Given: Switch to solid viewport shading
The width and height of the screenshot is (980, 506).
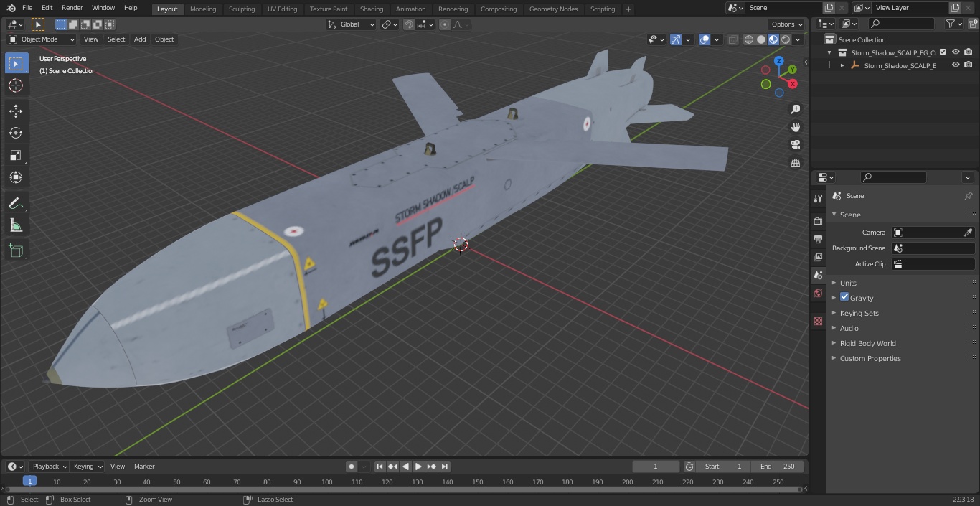Looking at the screenshot, I should (x=761, y=39).
